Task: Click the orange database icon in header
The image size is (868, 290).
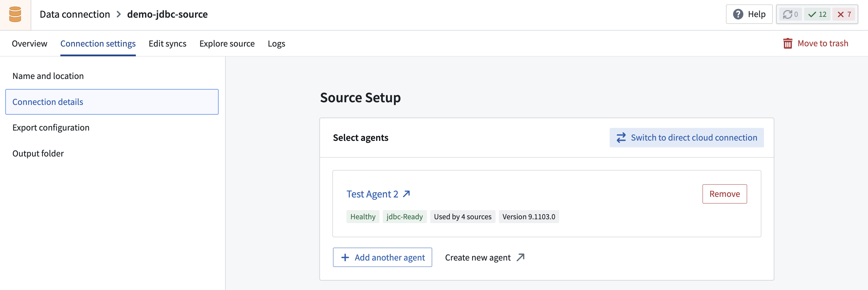Action: (15, 14)
